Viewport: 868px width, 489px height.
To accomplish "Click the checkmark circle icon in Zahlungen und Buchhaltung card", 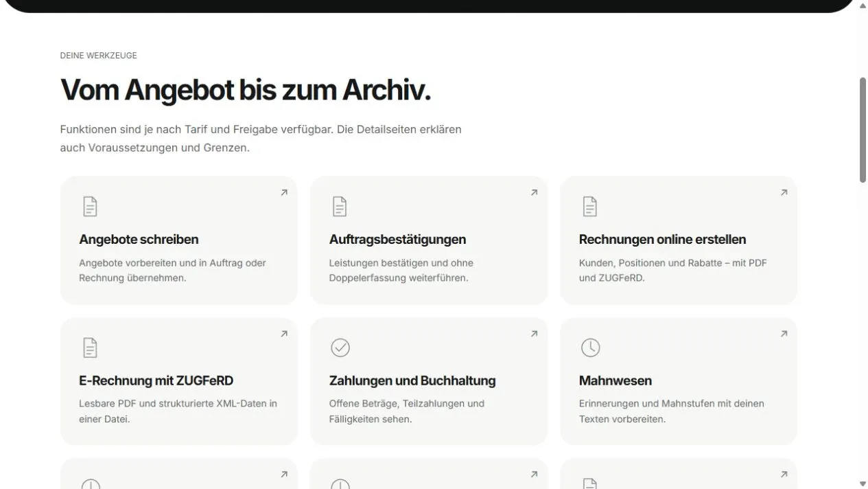I will pos(340,348).
